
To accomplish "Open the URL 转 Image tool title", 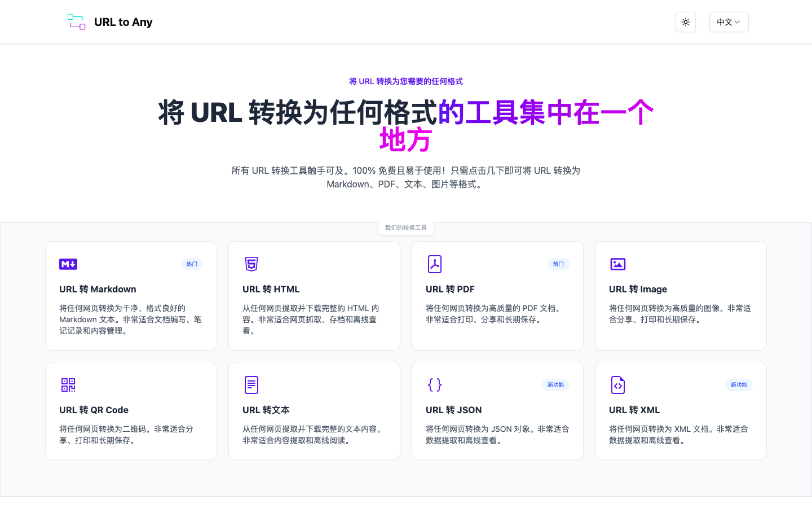I will coord(638,289).
